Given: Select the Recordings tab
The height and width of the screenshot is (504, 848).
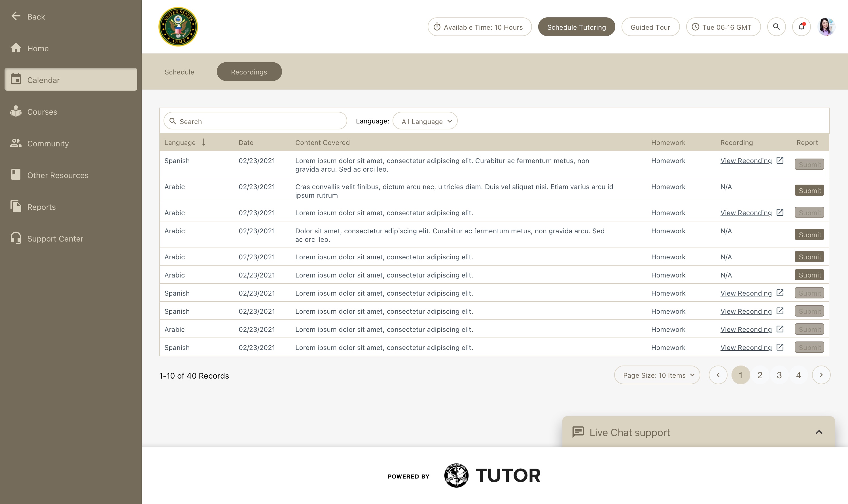Looking at the screenshot, I should [249, 72].
